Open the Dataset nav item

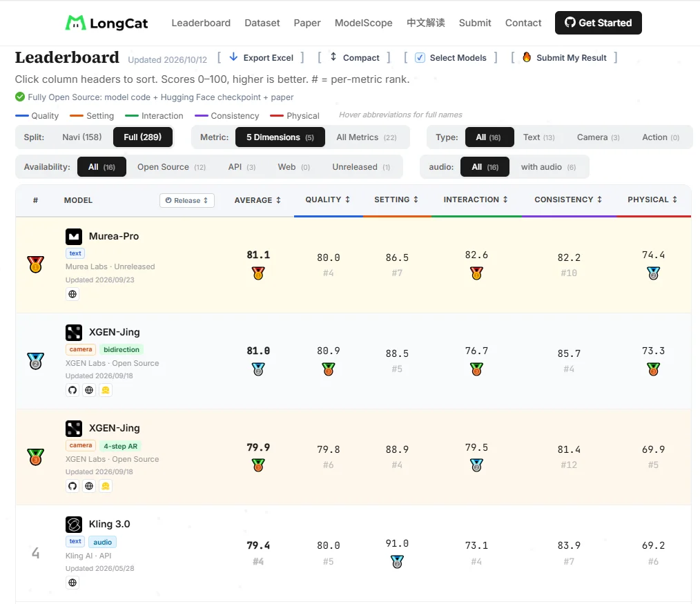(262, 23)
